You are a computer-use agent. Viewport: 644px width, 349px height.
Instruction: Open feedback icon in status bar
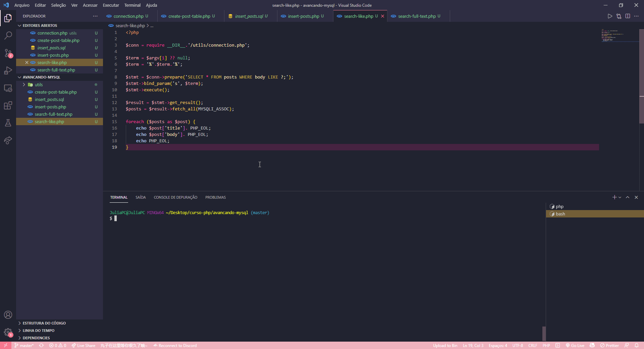(627, 345)
